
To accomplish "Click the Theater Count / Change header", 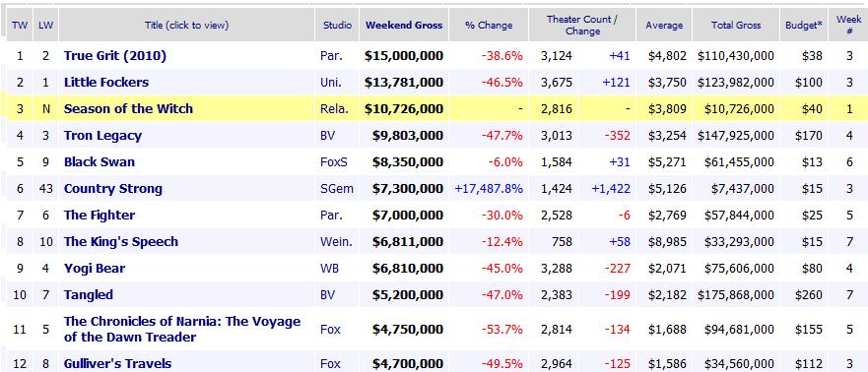I will [582, 25].
